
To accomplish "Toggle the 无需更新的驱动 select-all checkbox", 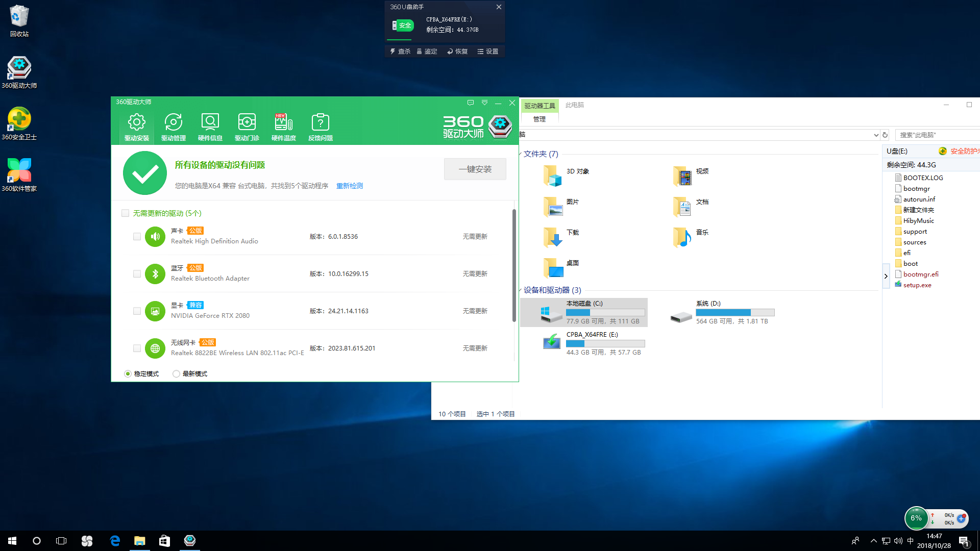I will click(125, 213).
